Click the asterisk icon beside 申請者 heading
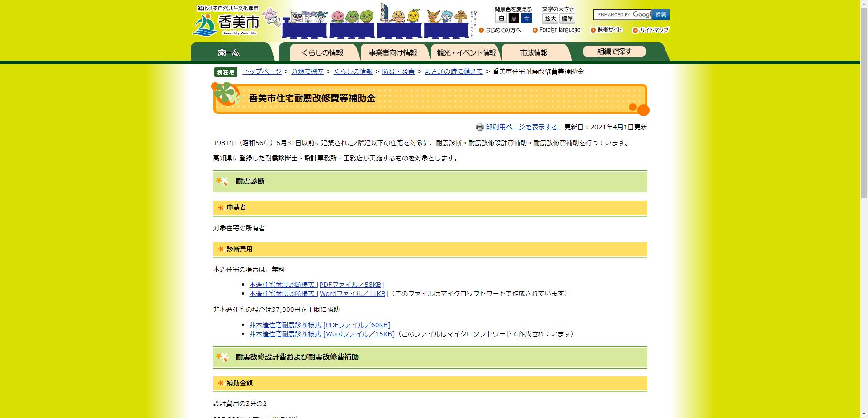 click(x=220, y=208)
